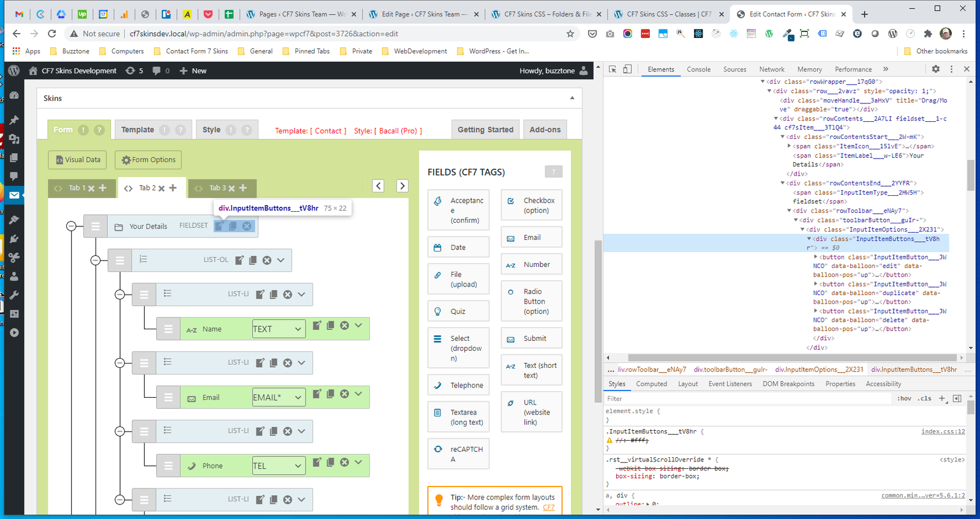Open the Console tab in DevTools

[698, 69]
